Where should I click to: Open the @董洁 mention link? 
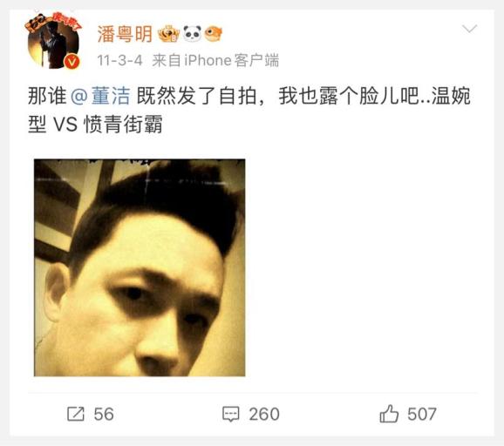point(100,96)
